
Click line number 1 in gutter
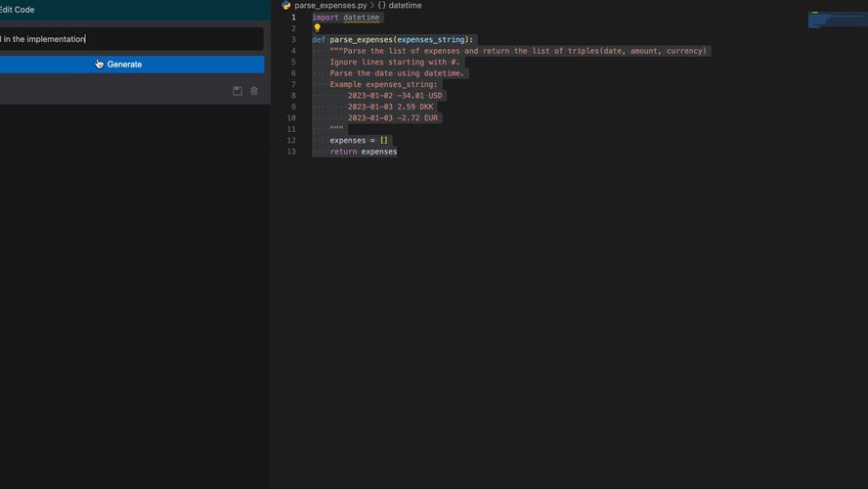(292, 18)
